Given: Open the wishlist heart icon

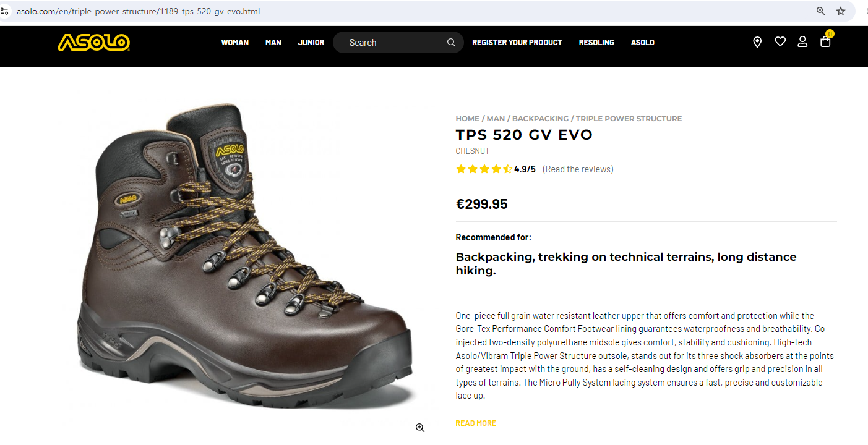Looking at the screenshot, I should pos(780,41).
